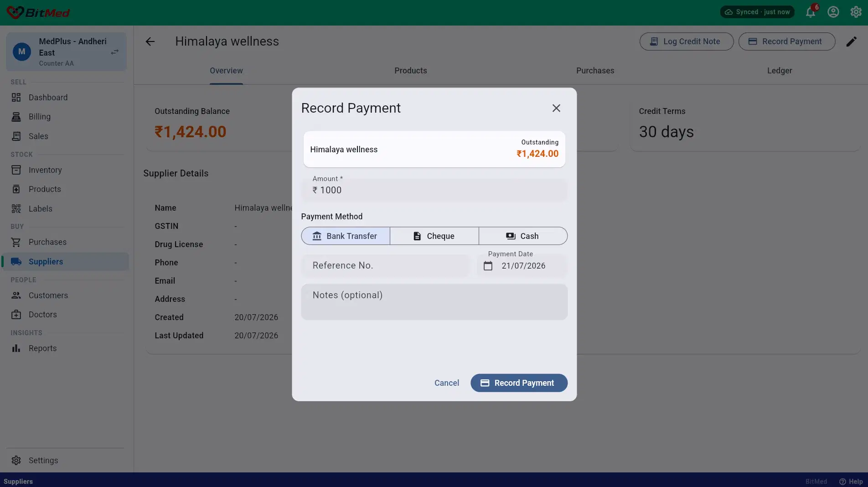Select Bank Transfer payment method
This screenshot has width=868, height=487.
(x=346, y=236)
